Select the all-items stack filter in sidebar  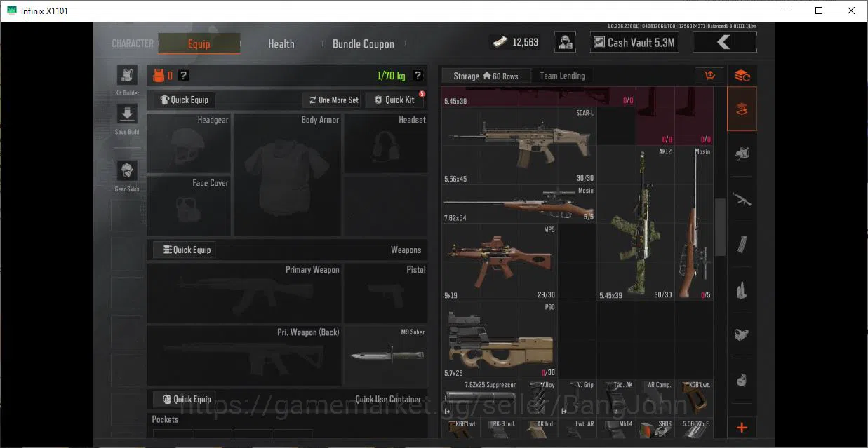coord(742,109)
